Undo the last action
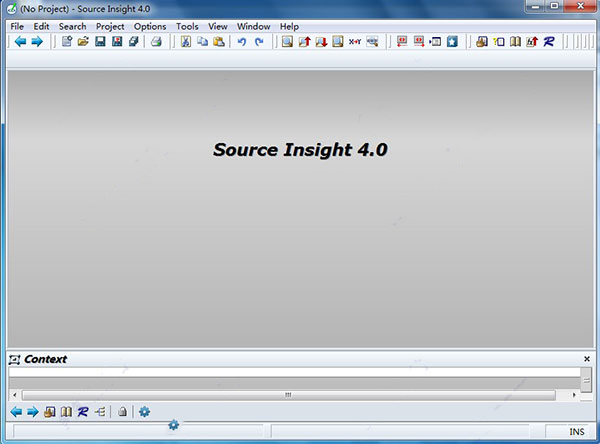The height and width of the screenshot is (444, 600). pyautogui.click(x=242, y=41)
